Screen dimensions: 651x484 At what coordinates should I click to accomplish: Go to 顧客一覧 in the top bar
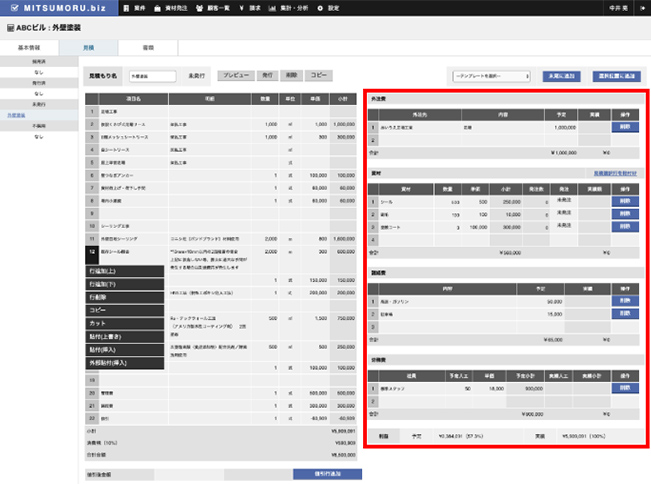point(222,8)
